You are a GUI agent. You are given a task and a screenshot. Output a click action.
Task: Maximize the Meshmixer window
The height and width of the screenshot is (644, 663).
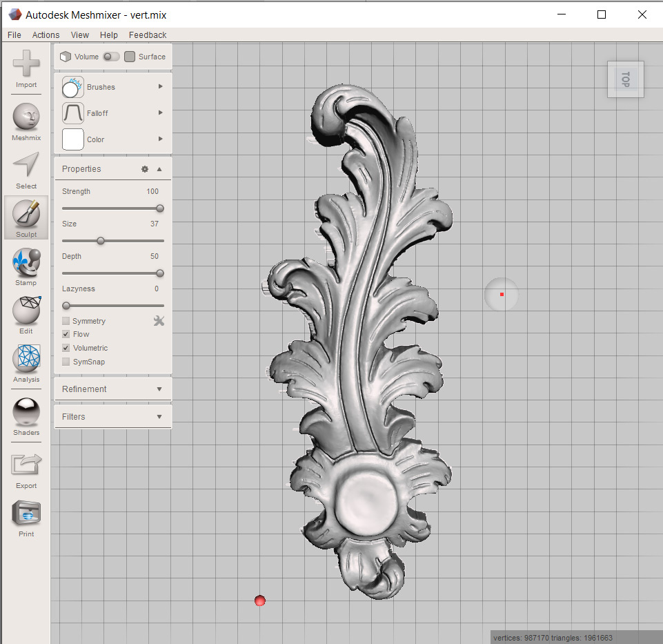tap(602, 14)
